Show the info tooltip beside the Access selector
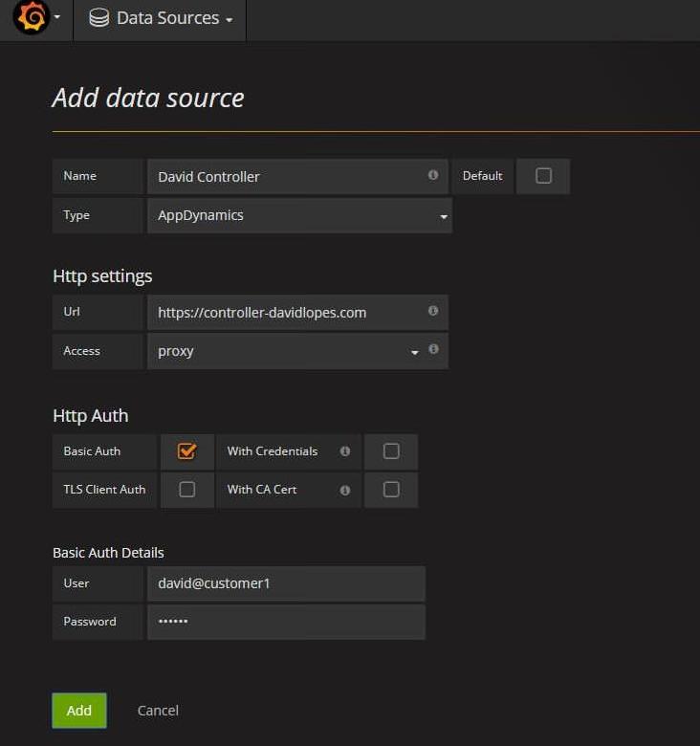 433,349
